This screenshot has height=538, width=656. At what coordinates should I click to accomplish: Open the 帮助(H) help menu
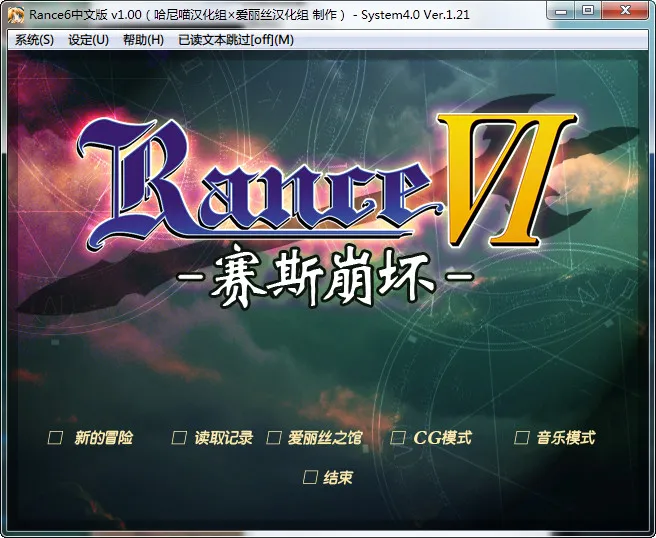142,40
